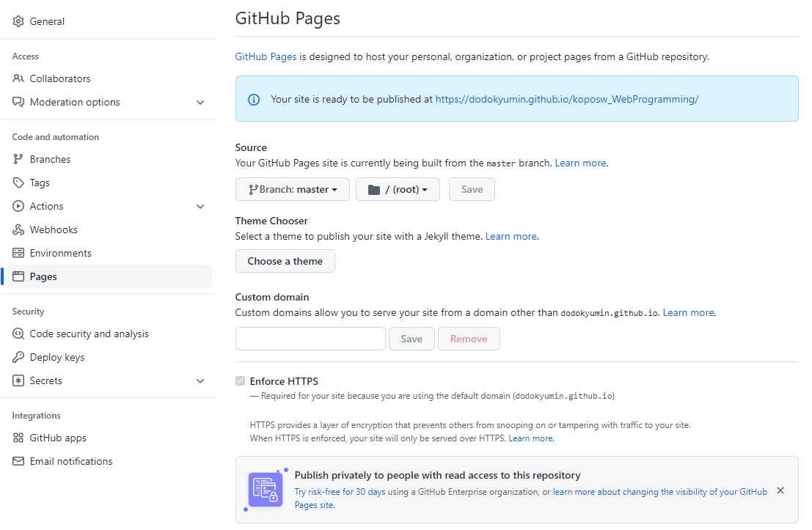
Task: Dismiss the Publish privately banner
Action: tap(780, 490)
